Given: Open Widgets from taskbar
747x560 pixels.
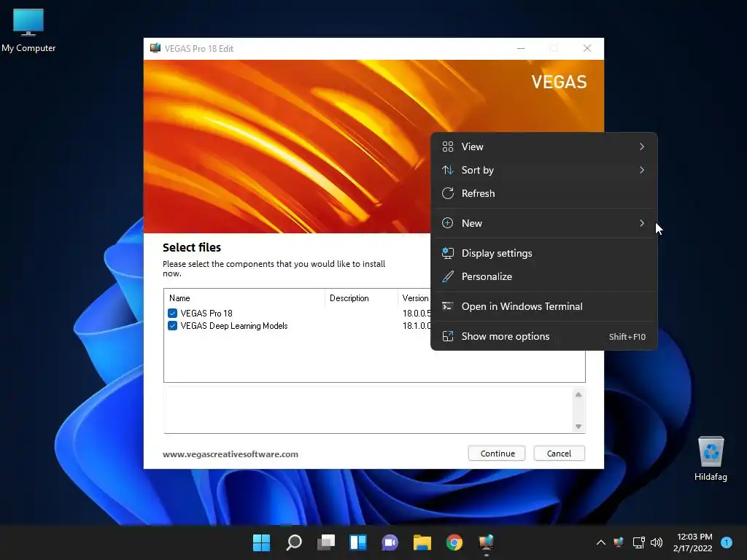Looking at the screenshot, I should pyautogui.click(x=357, y=542).
